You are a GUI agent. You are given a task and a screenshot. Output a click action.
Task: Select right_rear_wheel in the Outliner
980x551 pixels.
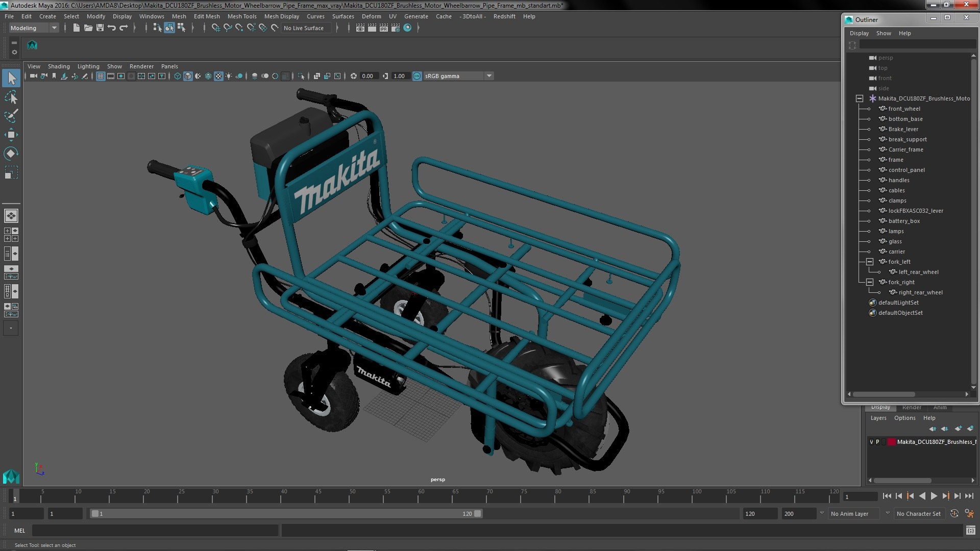tap(920, 292)
